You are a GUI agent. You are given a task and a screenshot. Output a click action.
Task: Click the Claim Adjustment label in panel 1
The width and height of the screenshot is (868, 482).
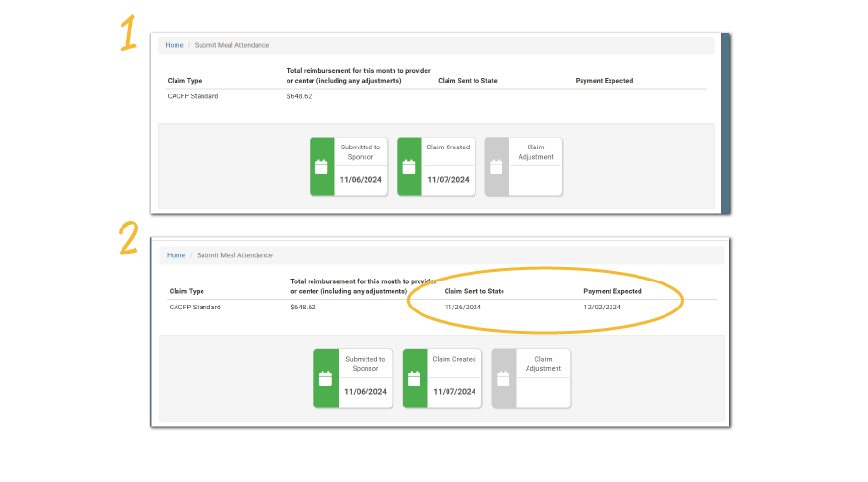coord(535,152)
